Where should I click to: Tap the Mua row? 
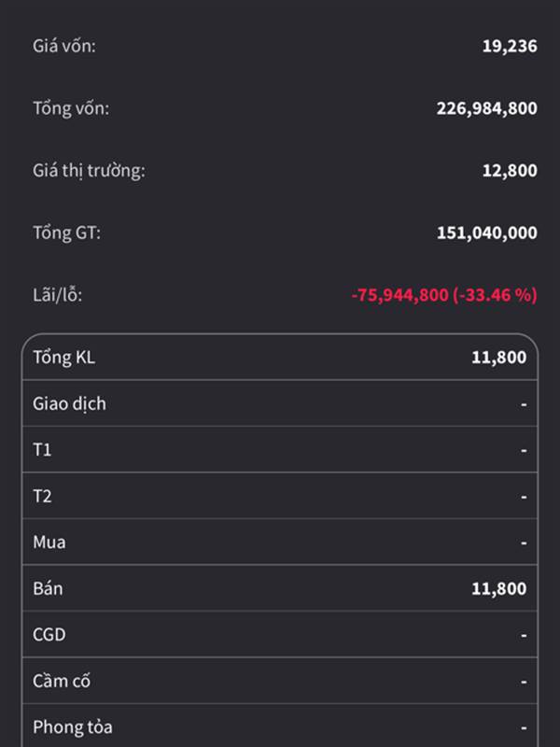(x=280, y=542)
